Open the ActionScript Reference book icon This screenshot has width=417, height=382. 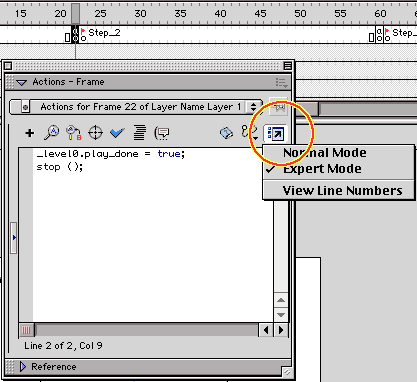226,133
